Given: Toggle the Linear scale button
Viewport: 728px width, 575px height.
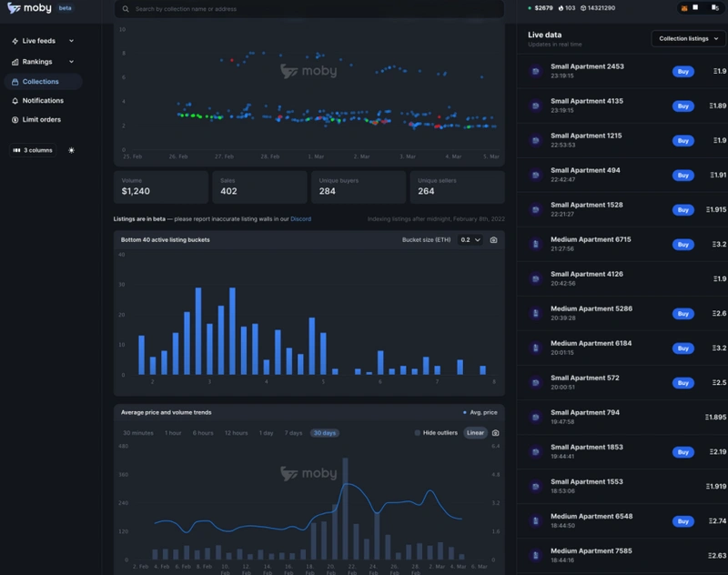Looking at the screenshot, I should 475,433.
